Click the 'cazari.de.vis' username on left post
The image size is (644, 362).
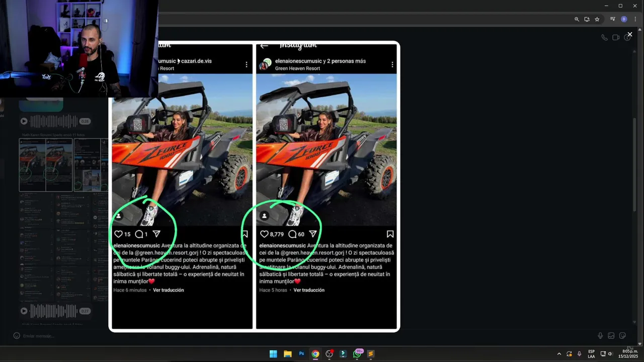pyautogui.click(x=196, y=61)
